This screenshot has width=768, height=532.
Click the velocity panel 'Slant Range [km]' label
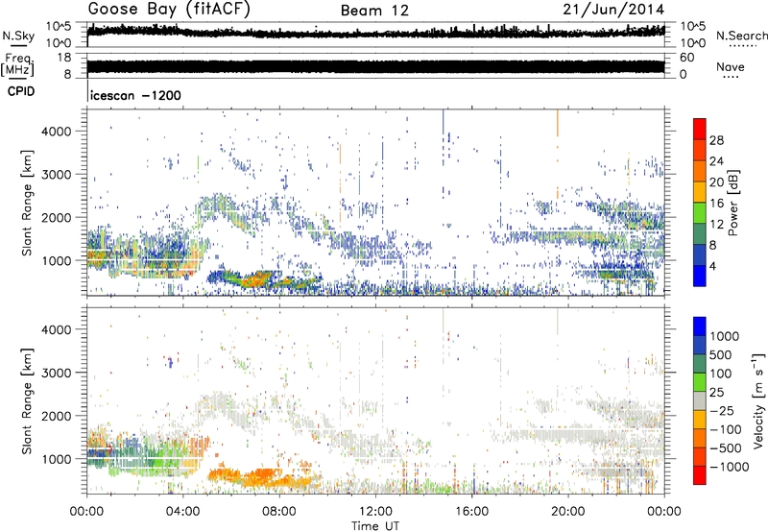click(27, 400)
